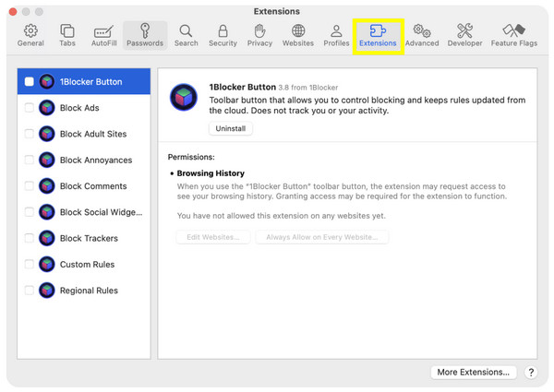Pick Block Comments in the extension list
Viewport: 554px width, 392px height.
pos(84,186)
